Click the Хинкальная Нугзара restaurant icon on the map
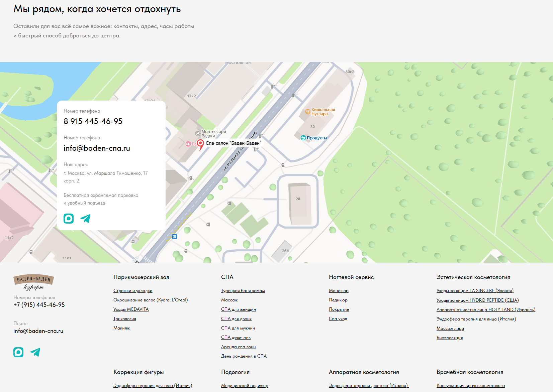Screen dimensions: 553x392 (x=308, y=112)
